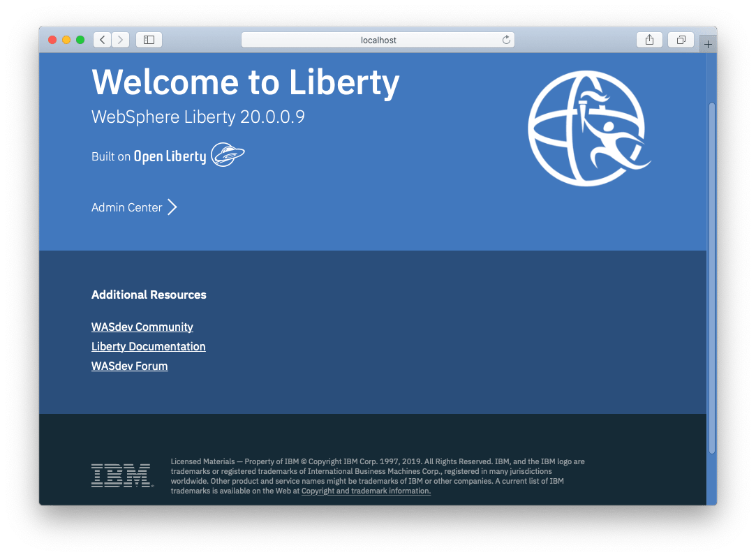Click the IBM logo in footer
This screenshot has height=557, width=756.
[x=121, y=475]
